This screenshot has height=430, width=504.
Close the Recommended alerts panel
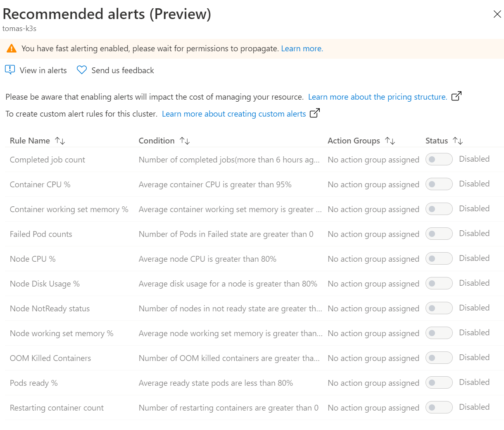point(497,14)
